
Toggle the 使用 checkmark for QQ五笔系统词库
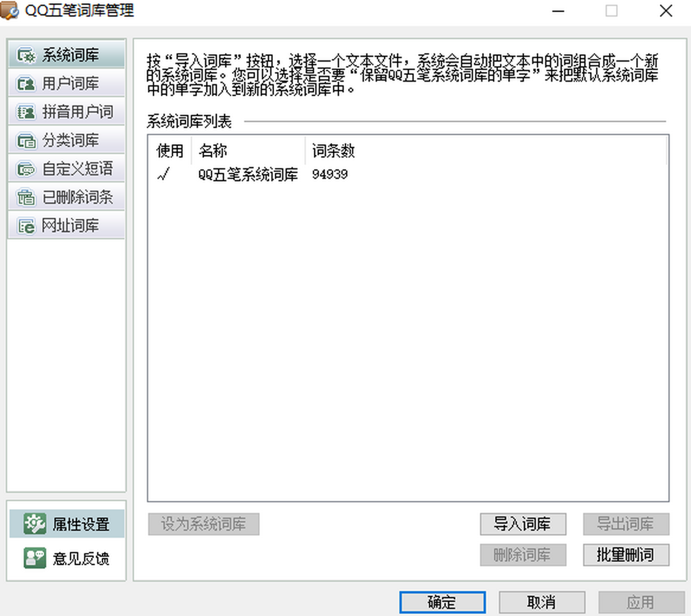click(x=164, y=174)
